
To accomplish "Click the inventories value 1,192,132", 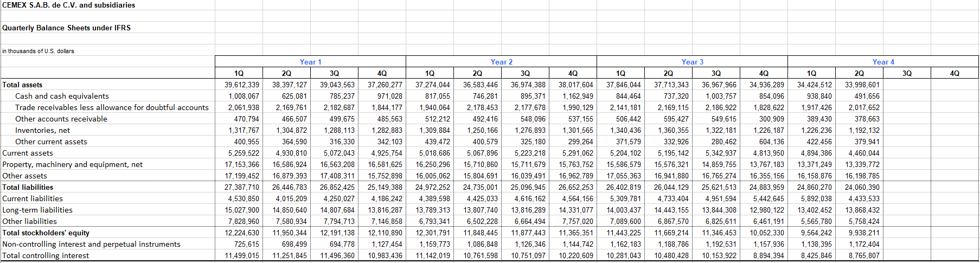I will point(864,130).
